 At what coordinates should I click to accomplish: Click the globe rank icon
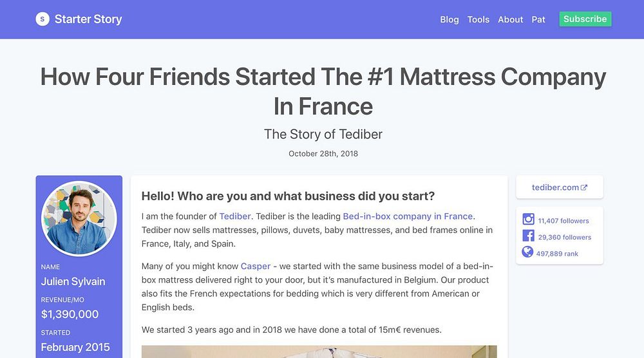tap(528, 252)
